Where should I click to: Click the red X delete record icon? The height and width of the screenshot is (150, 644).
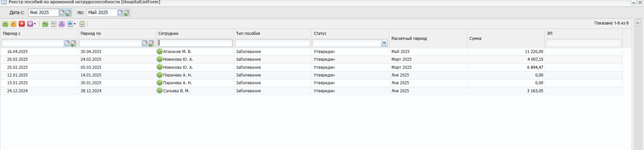point(22,24)
